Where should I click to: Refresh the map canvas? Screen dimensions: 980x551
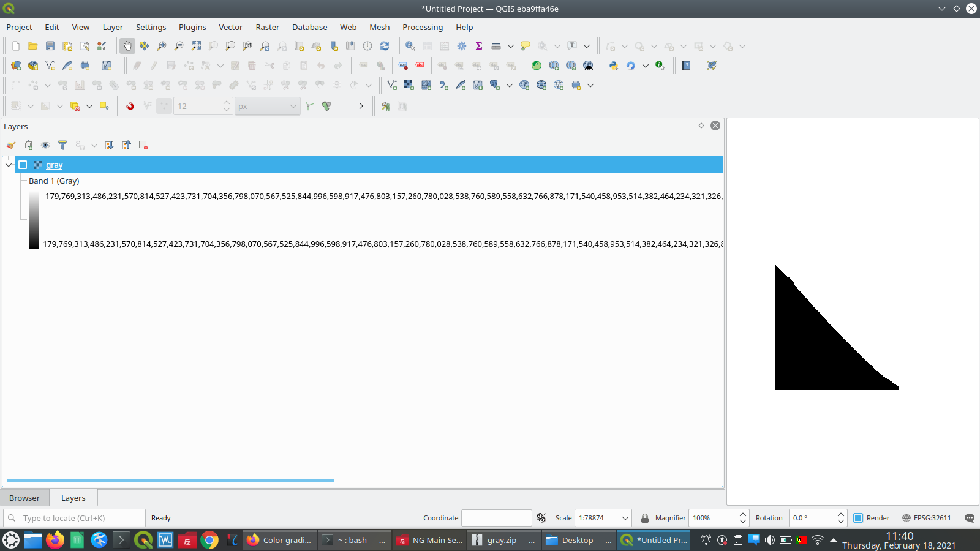[x=385, y=46]
